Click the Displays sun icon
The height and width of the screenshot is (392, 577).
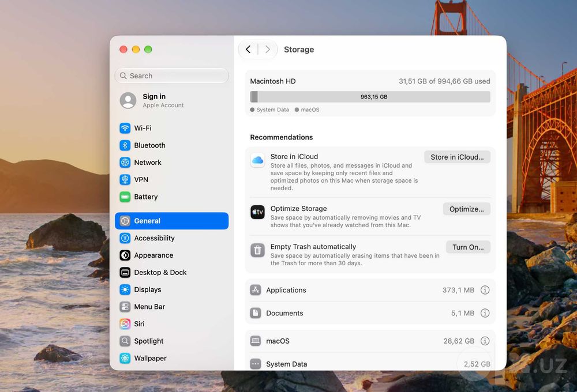coord(125,289)
